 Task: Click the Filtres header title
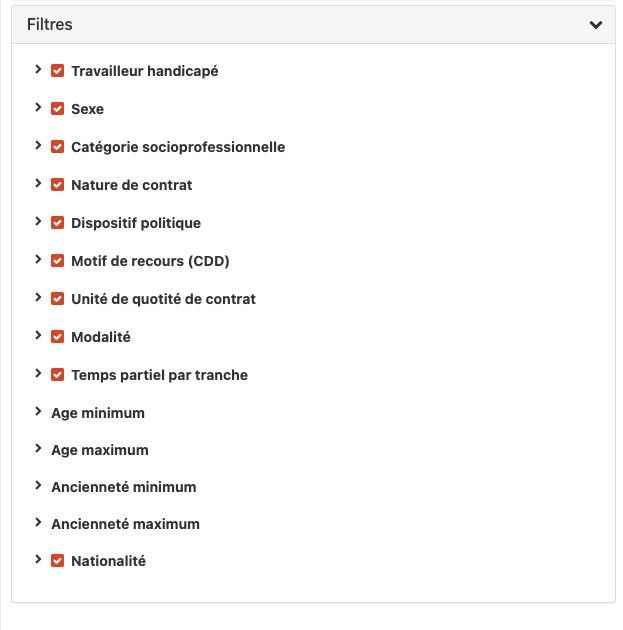[50, 25]
